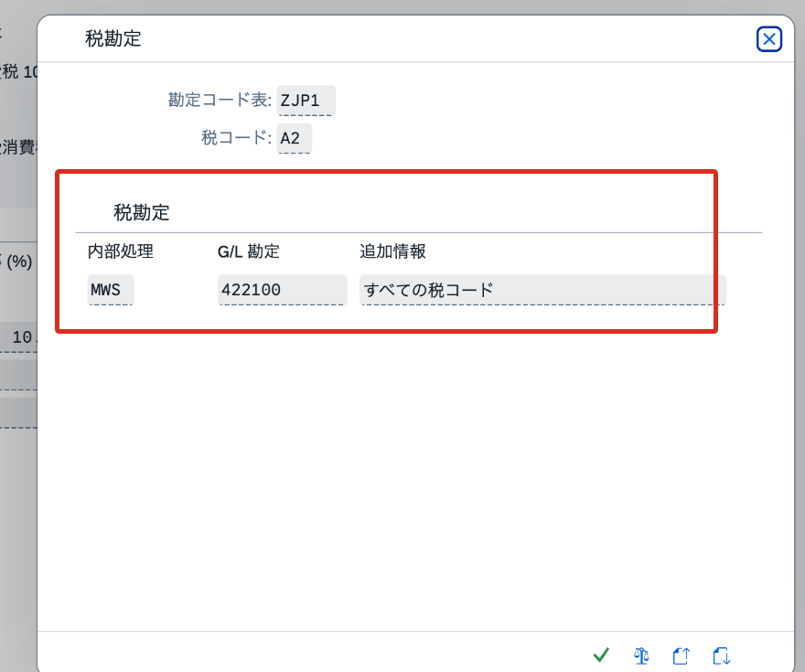This screenshot has width=805, height=672.
Task: Click the G/L 勘定 field 422100
Action: (283, 290)
